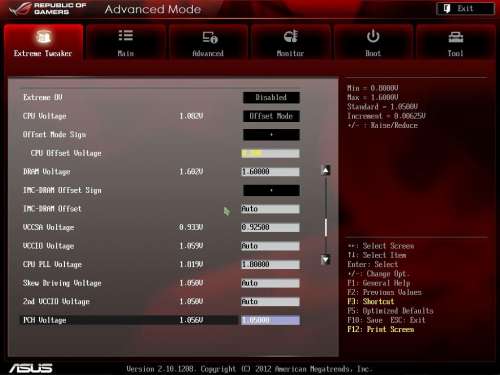Screen dimensions: 500x375
Task: Click the scroll up arrow
Action: click(326, 170)
